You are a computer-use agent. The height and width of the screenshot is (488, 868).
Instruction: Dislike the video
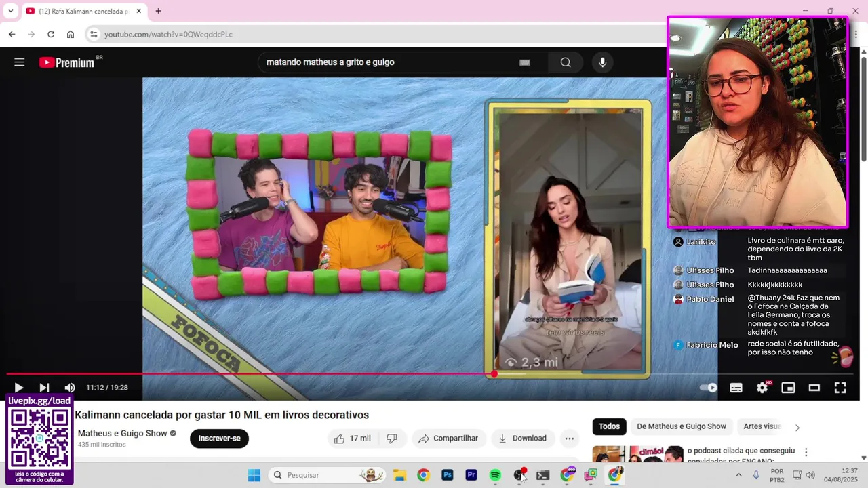(x=392, y=439)
